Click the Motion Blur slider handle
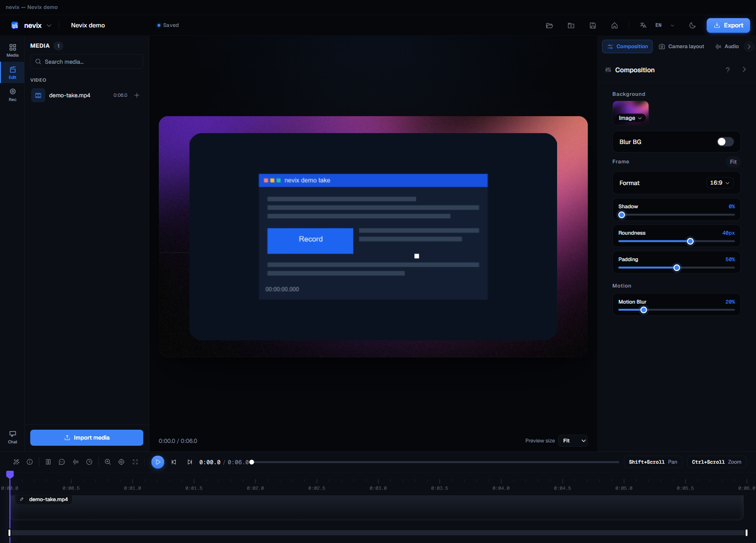 644,310
